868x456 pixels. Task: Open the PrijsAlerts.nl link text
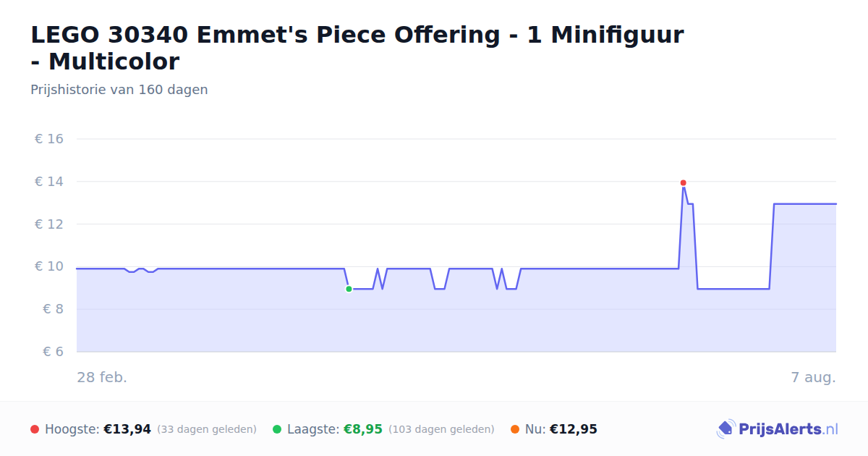788,429
